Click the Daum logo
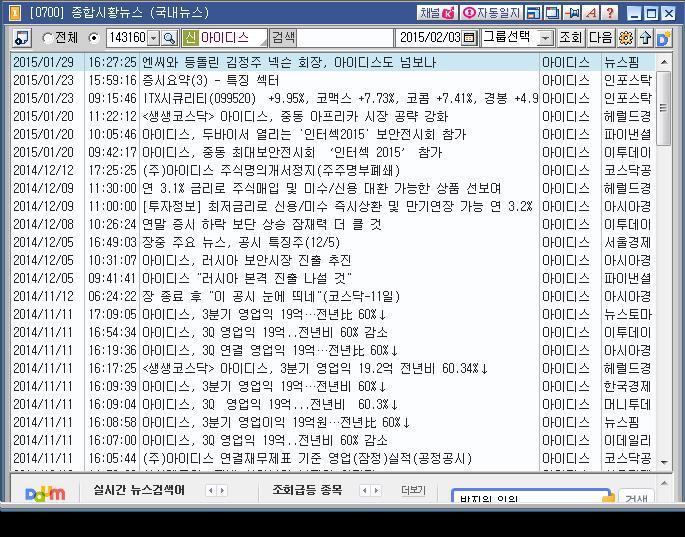The image size is (685, 537). point(45,493)
